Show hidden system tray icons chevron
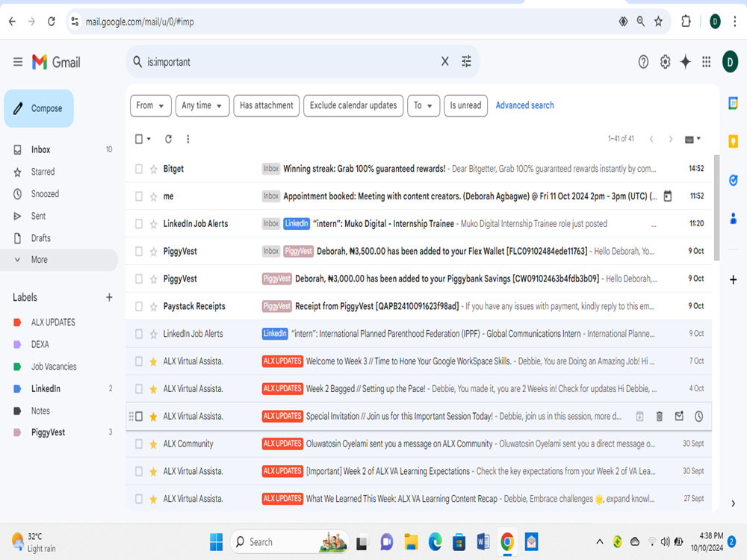 pos(599,541)
